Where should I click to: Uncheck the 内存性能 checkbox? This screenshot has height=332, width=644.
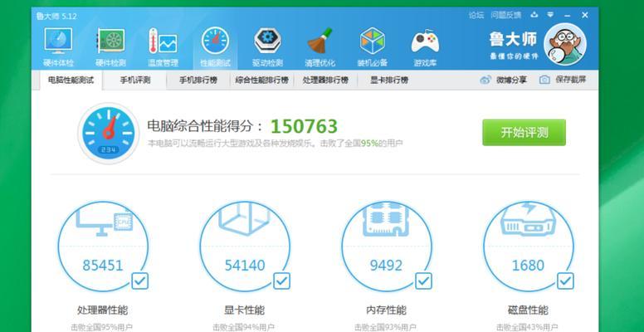click(x=423, y=281)
